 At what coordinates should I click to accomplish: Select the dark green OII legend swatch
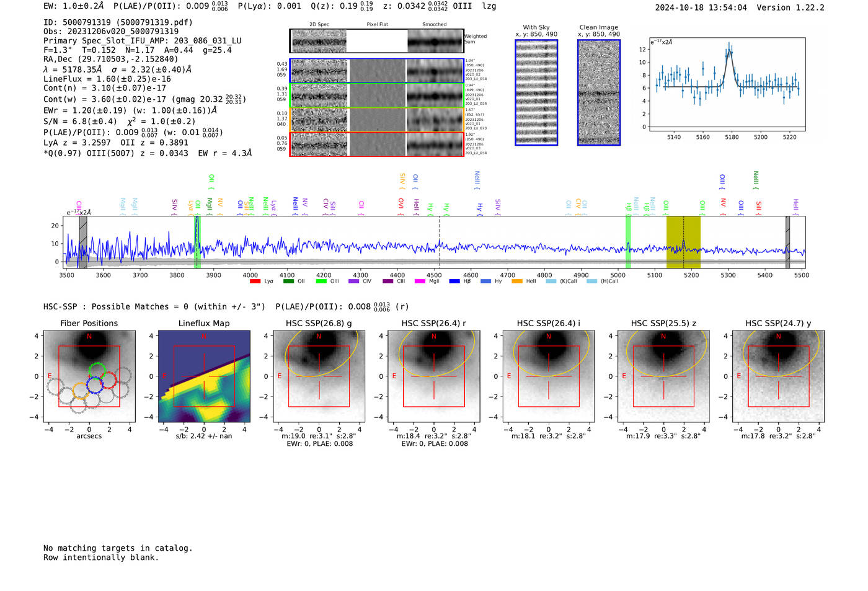[288, 281]
